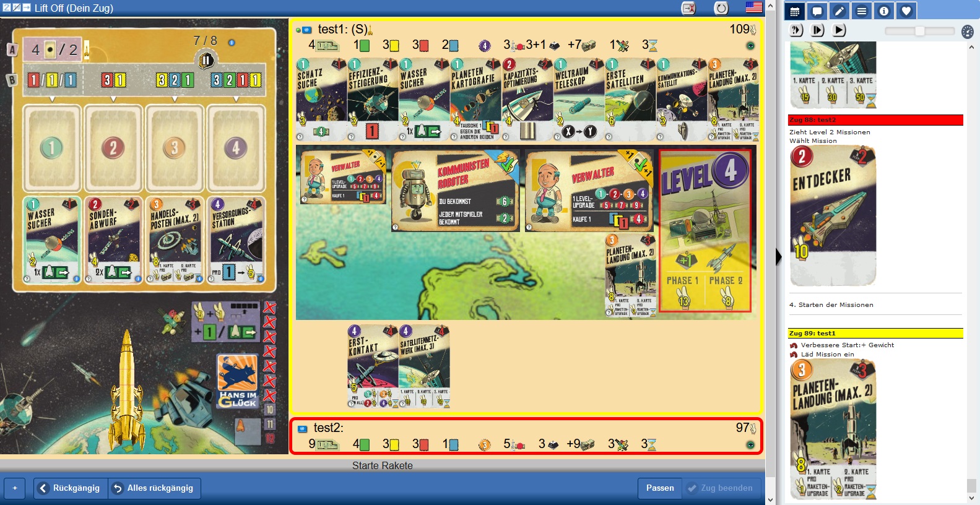
Task: Select the highlighted Level 4 card
Action: coord(705,230)
